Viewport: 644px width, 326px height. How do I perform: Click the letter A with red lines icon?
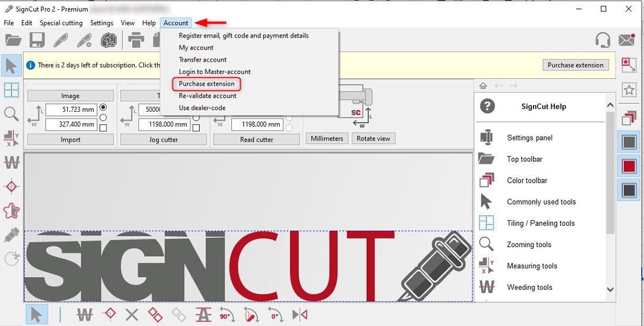pos(203,315)
